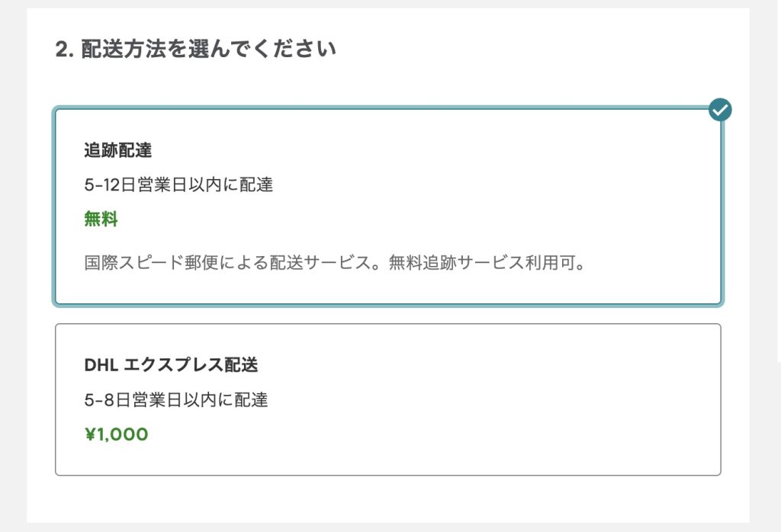Click the 国際スピード郵便による配送サービス description sentence
The image size is (781, 532).
coord(235,265)
